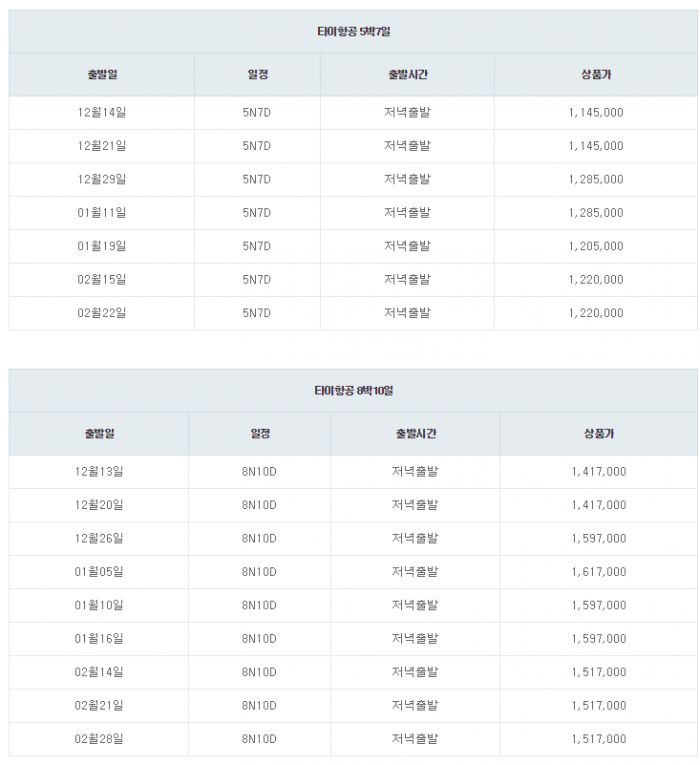The height and width of the screenshot is (765, 700).
Task: Click the 1,617,000 price cell
Action: (x=599, y=572)
